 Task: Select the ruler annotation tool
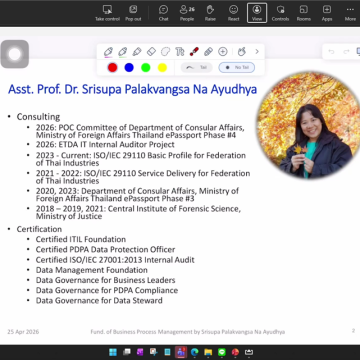coord(208,52)
